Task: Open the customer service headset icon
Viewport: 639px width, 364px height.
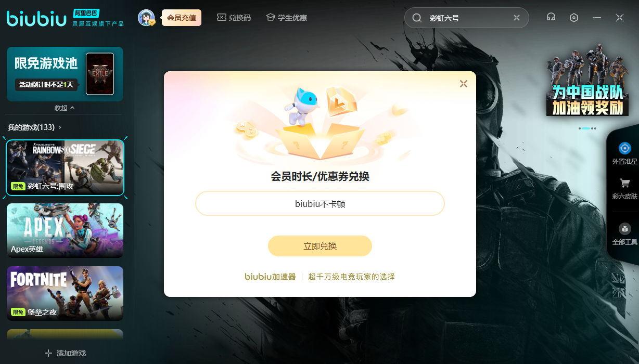Action: pyautogui.click(x=551, y=17)
